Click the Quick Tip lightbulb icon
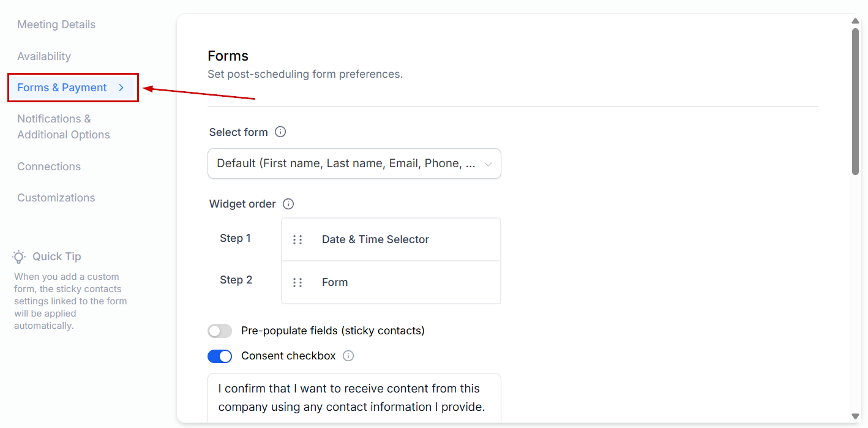 click(19, 257)
